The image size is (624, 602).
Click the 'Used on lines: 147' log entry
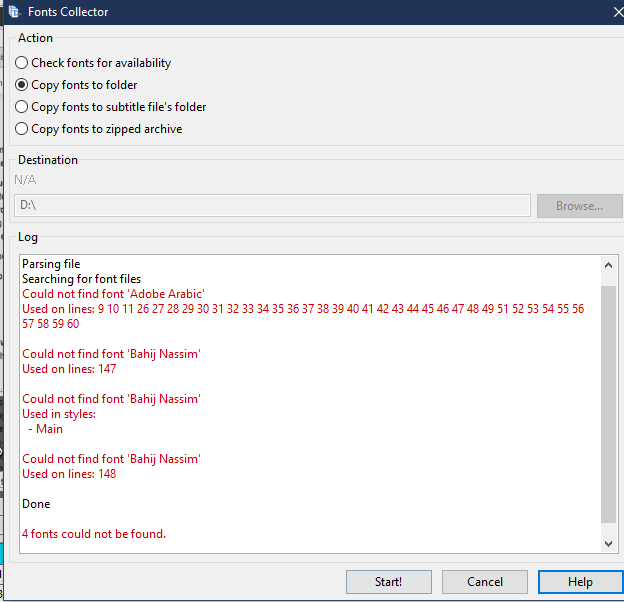coord(69,369)
